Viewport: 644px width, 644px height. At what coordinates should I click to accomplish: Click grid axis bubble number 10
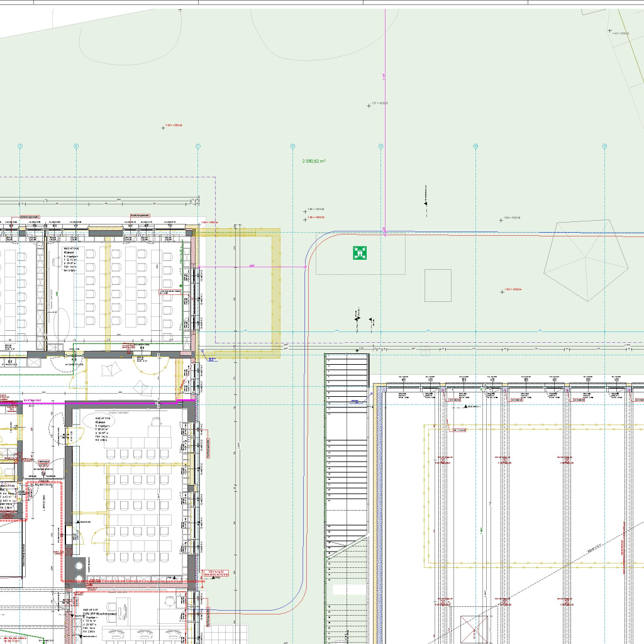[x=475, y=147]
